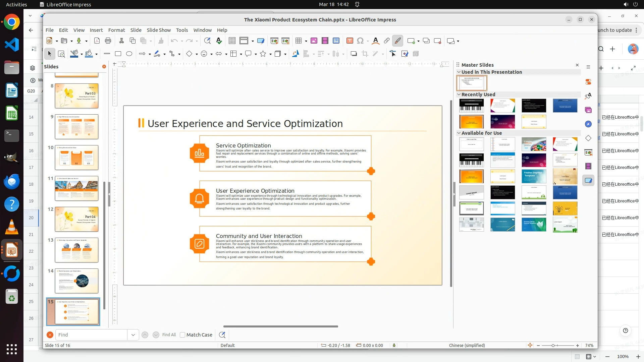Viewport: 644px width, 362px height.
Task: Toggle the Show Draw Functions button
Action: pyautogui.click(x=397, y=41)
